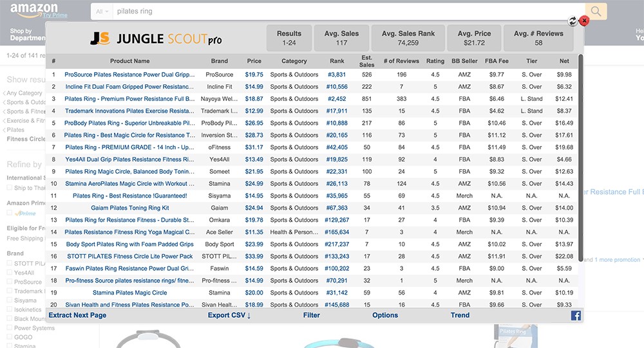Viewport: 644px width, 348px height.
Task: Click the Amazon search magnifier button
Action: [x=596, y=12]
